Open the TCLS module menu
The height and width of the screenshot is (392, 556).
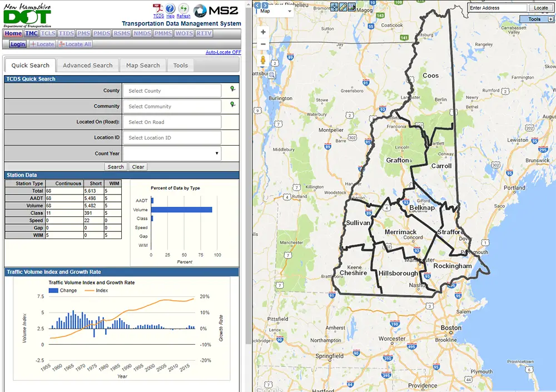click(x=48, y=33)
